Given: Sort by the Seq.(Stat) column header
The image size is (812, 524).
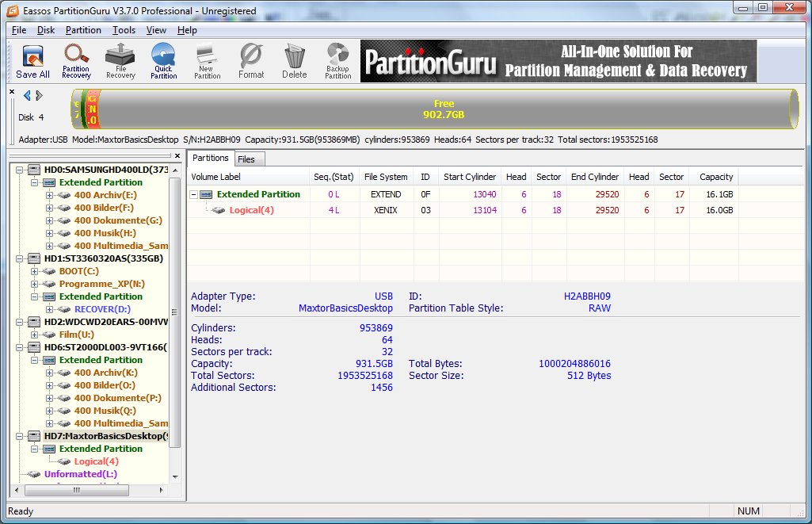Looking at the screenshot, I should [334, 177].
